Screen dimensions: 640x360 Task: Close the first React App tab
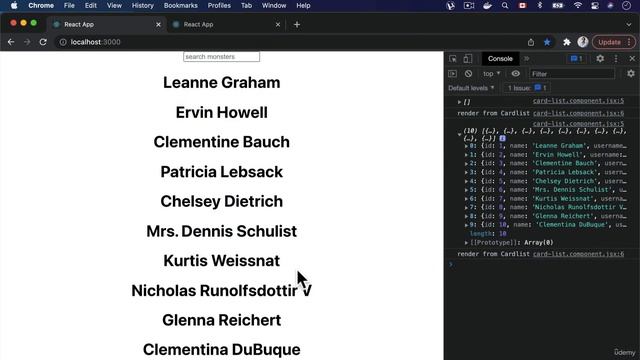click(158, 24)
